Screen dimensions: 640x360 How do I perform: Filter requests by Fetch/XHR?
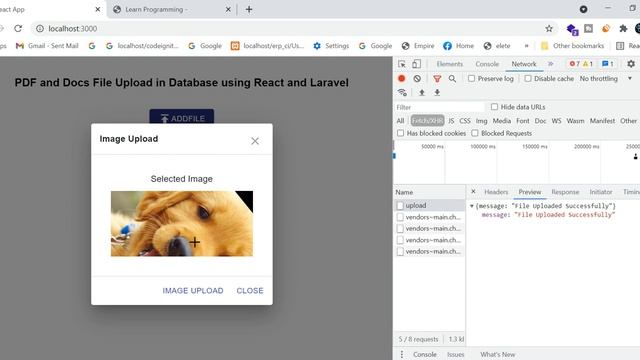point(427,121)
